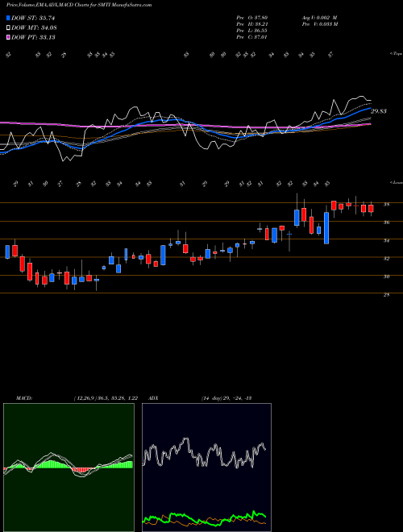Select the 'DOW ST: 35.74' legend text

[33, 18]
